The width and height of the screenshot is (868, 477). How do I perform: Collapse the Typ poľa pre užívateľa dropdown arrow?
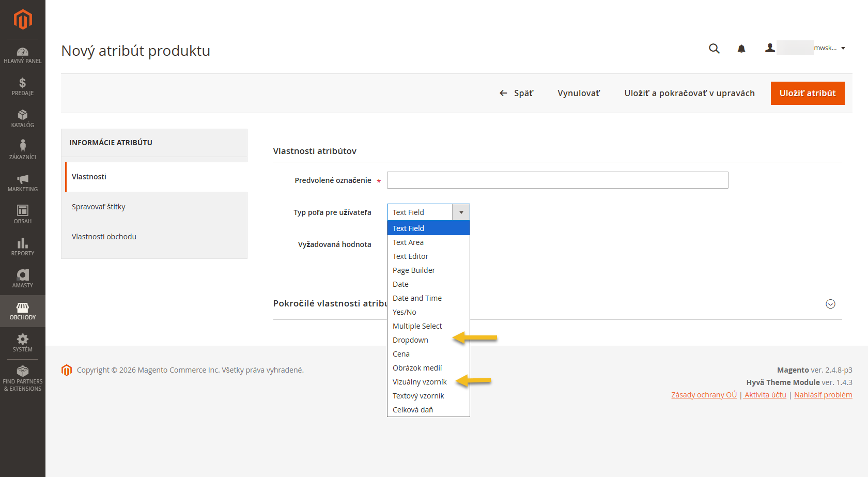tap(461, 212)
